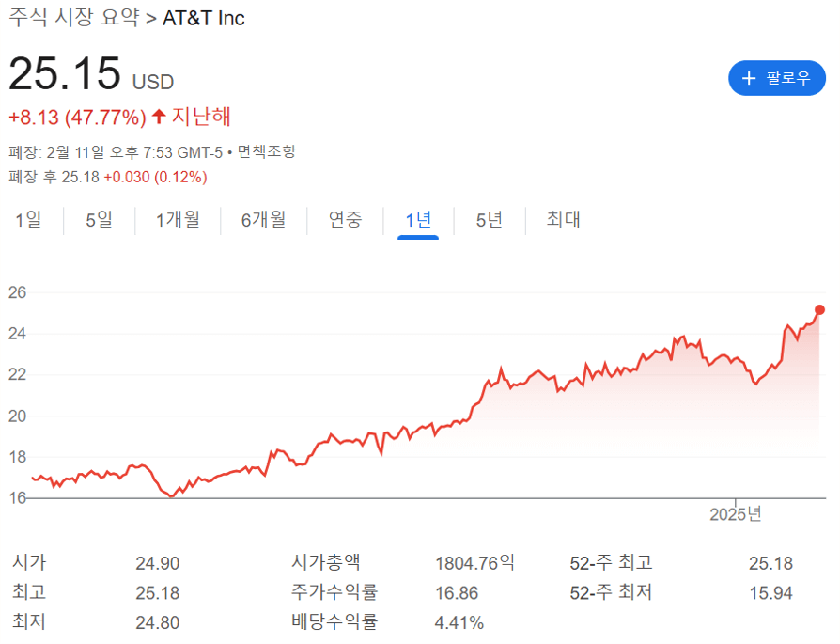Viewport: 840px width, 644px height.
Task: Select the 1년 range tab
Action: [418, 219]
